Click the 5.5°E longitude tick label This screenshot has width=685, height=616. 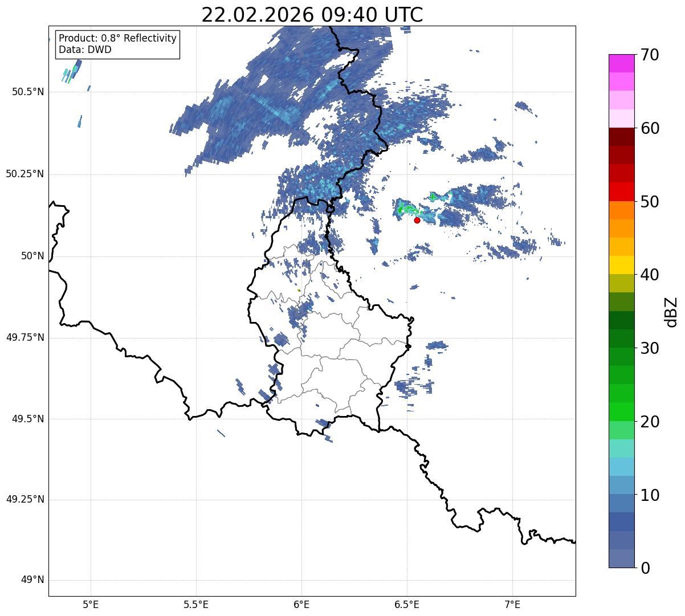(196, 605)
